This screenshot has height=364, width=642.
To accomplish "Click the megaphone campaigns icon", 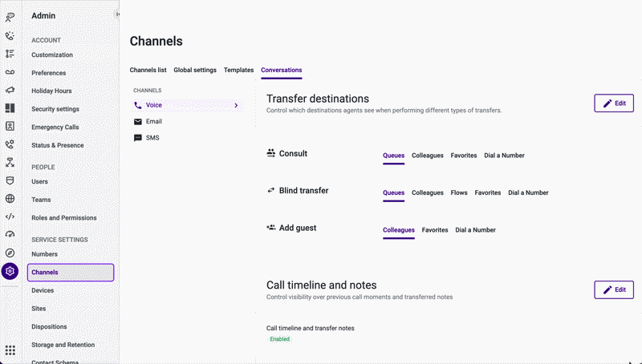I will (x=10, y=90).
